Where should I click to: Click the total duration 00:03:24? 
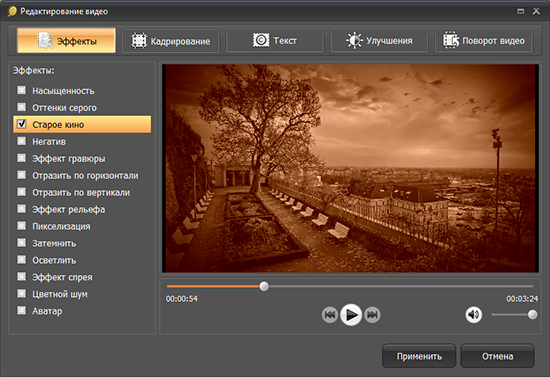(x=522, y=299)
